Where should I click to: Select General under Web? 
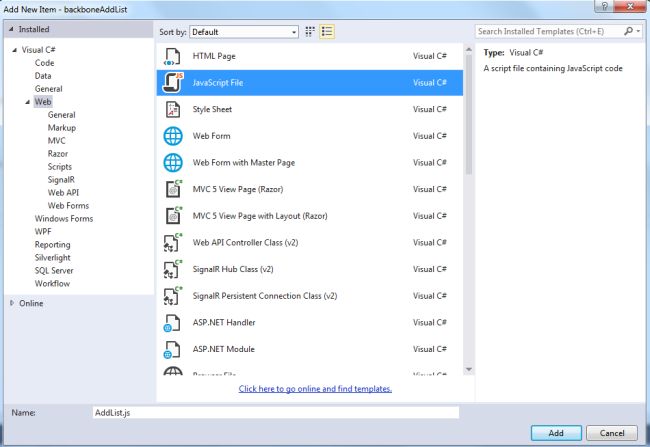pyautogui.click(x=61, y=115)
